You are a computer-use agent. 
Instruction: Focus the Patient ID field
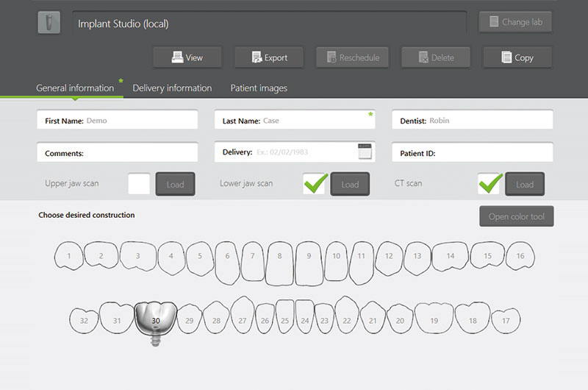[472, 152]
